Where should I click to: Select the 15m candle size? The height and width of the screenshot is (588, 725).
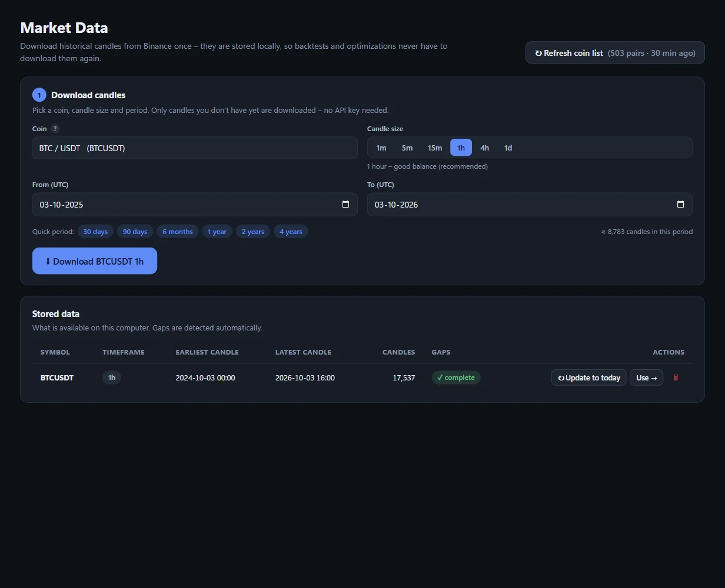click(x=435, y=148)
